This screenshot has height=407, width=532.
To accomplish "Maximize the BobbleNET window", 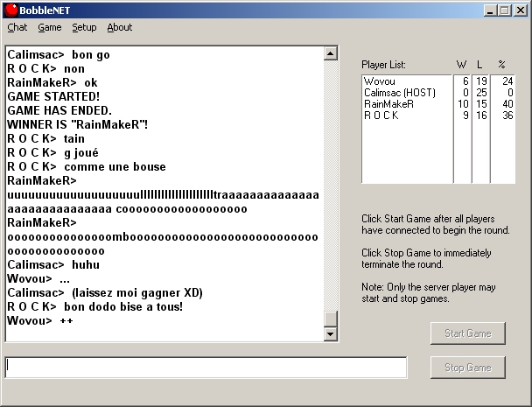I will coord(504,11).
